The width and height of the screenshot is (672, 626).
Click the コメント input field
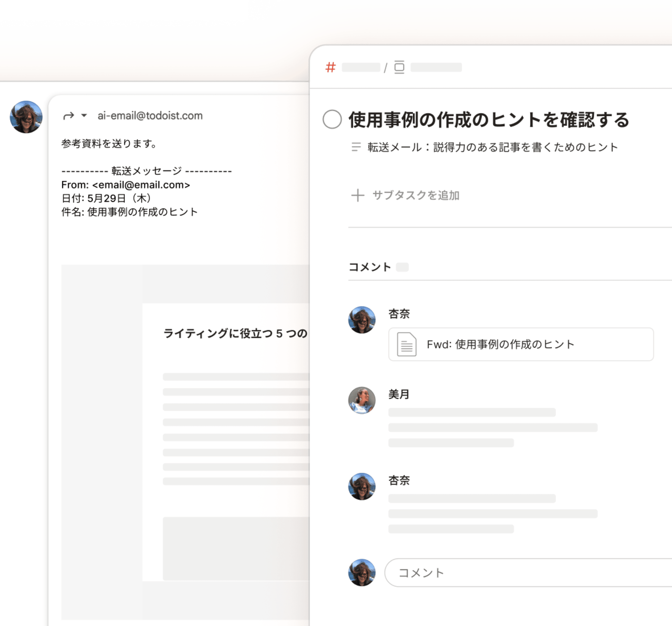pos(527,573)
